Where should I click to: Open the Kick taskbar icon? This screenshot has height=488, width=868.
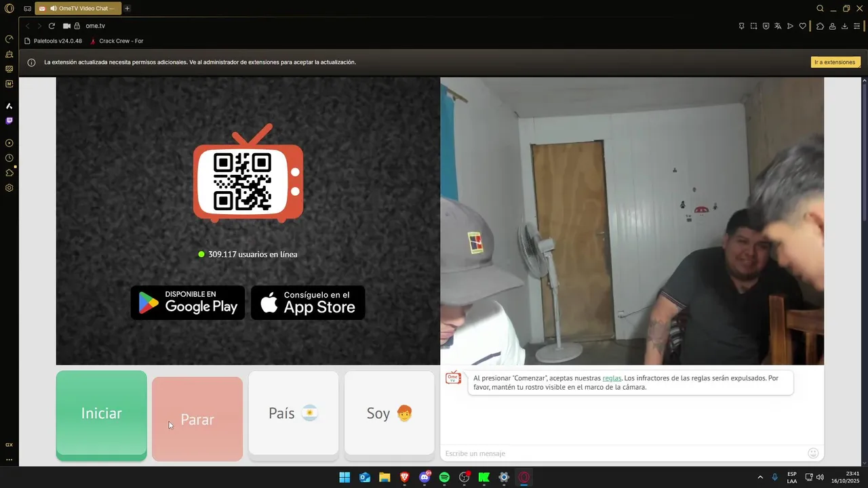[484, 477]
